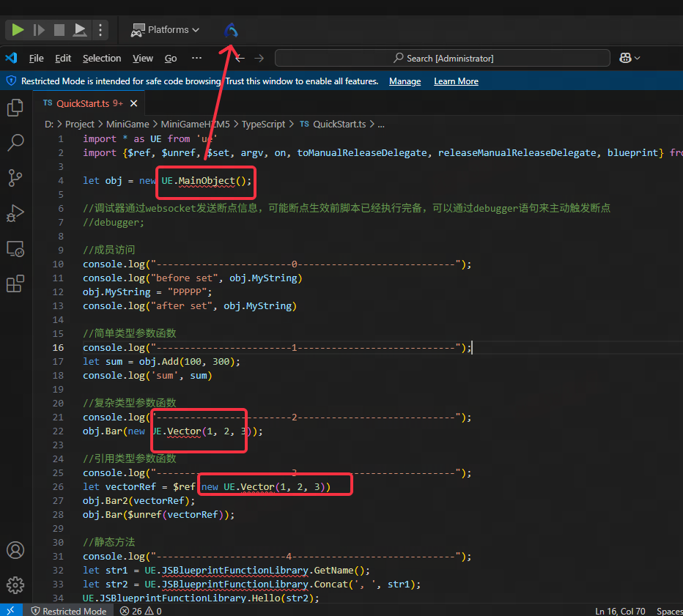Open the Accounts menu icon
The height and width of the screenshot is (616, 683).
tap(15, 550)
